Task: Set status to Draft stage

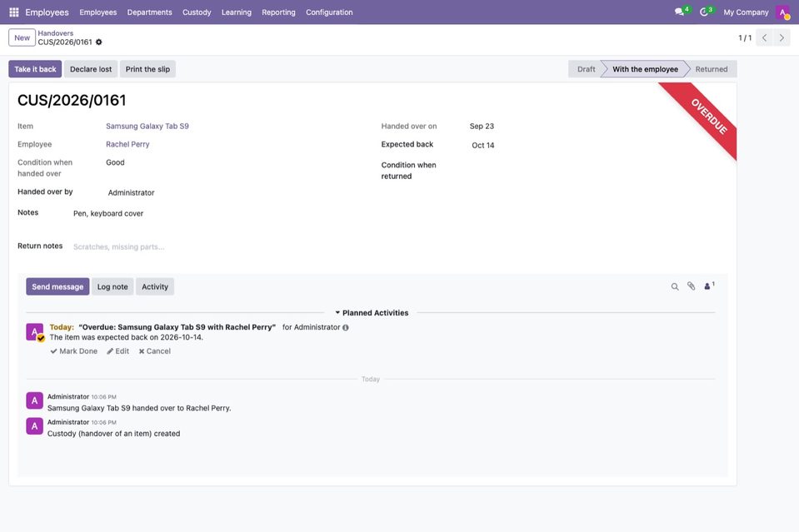Action: click(586, 69)
